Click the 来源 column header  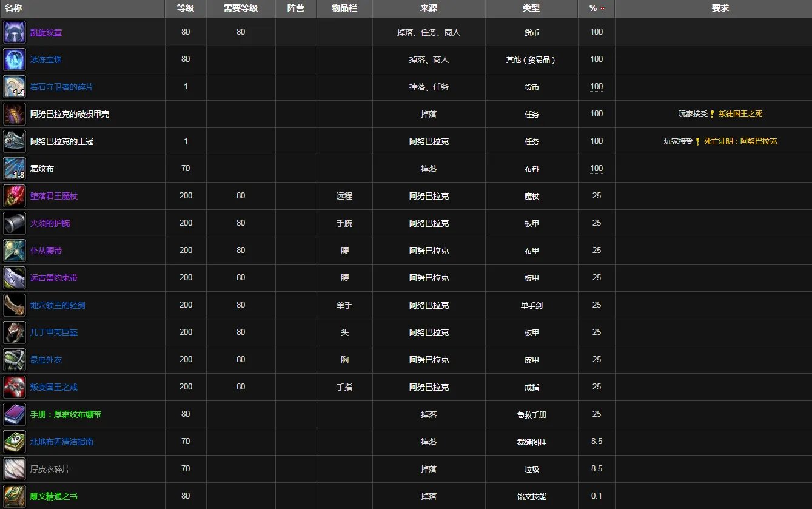(x=429, y=8)
